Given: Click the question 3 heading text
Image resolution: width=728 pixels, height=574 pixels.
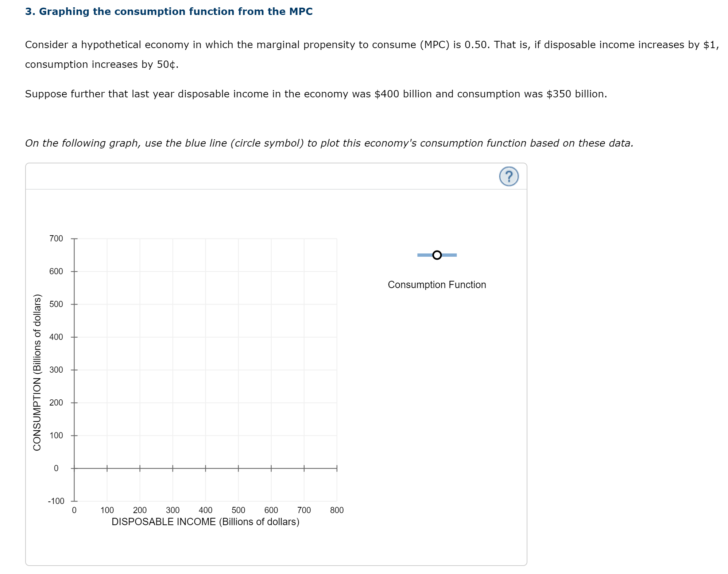Looking at the screenshot, I should pyautogui.click(x=169, y=12).
